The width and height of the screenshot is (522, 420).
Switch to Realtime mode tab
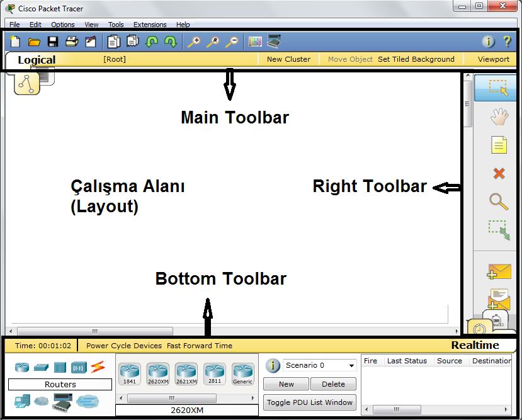475,345
